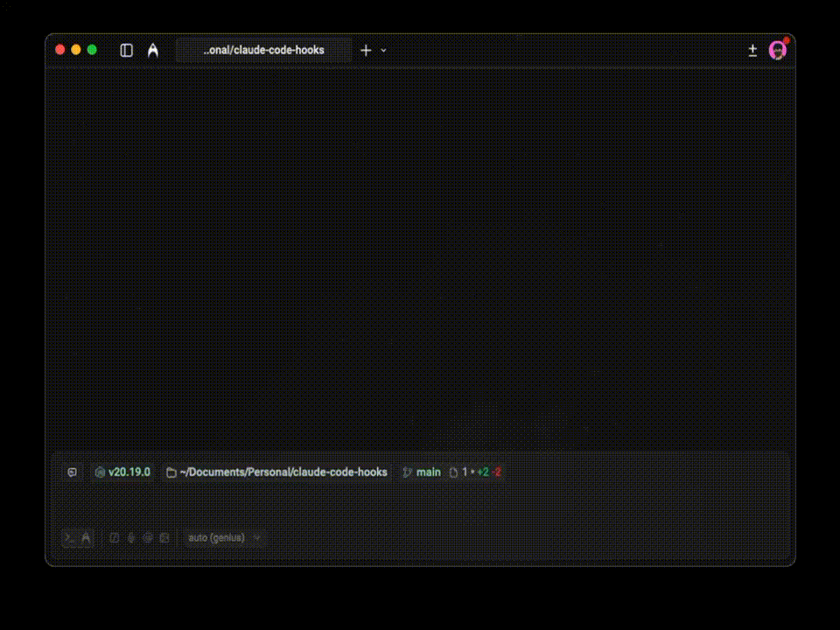Click the Node version v20.19.0 chip
Screen dimensions: 840x630
tap(122, 472)
